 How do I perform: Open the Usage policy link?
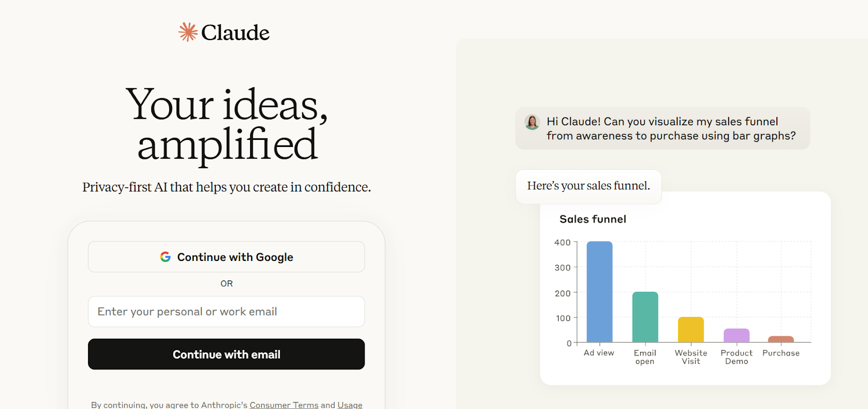(350, 405)
